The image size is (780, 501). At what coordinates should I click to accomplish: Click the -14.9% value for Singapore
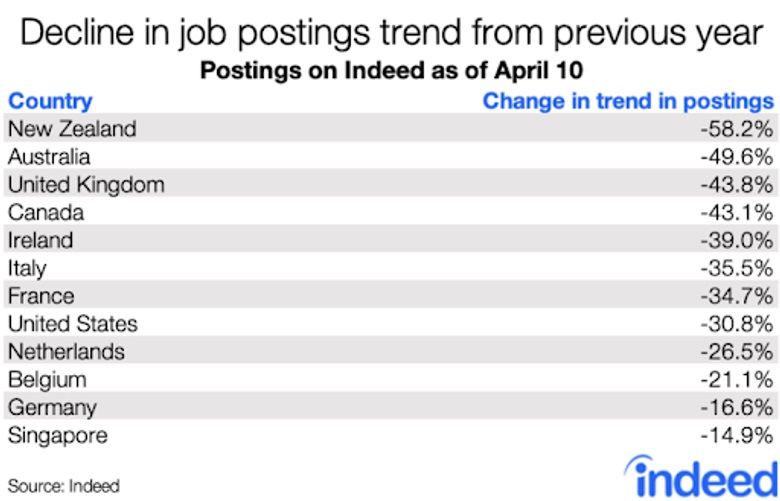click(737, 435)
